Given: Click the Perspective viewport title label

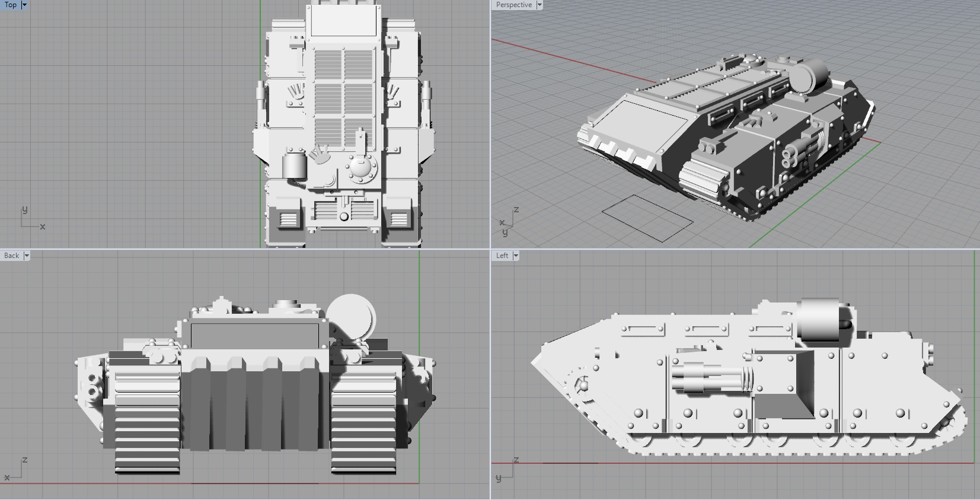Looking at the screenshot, I should (513, 5).
